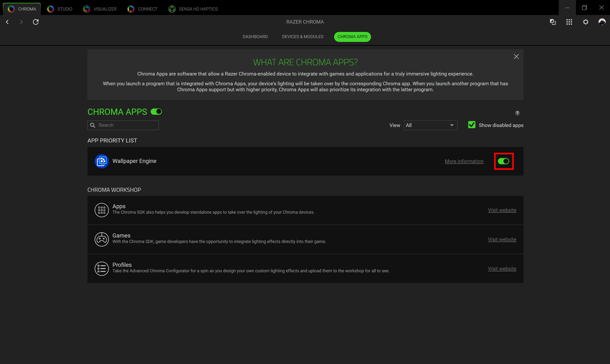Open the apps grid icon in top bar
610x364 pixels.
pos(569,22)
